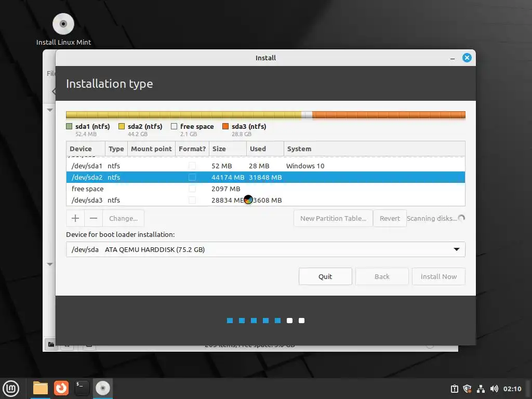Open the clipboard tray icon
Viewport: 532px width, 399px height.
[454, 389]
